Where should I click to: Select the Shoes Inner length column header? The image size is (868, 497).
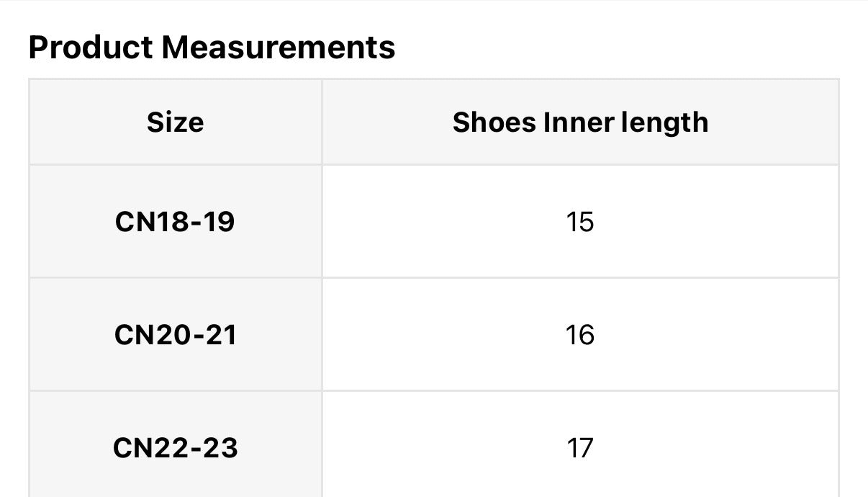click(x=580, y=122)
